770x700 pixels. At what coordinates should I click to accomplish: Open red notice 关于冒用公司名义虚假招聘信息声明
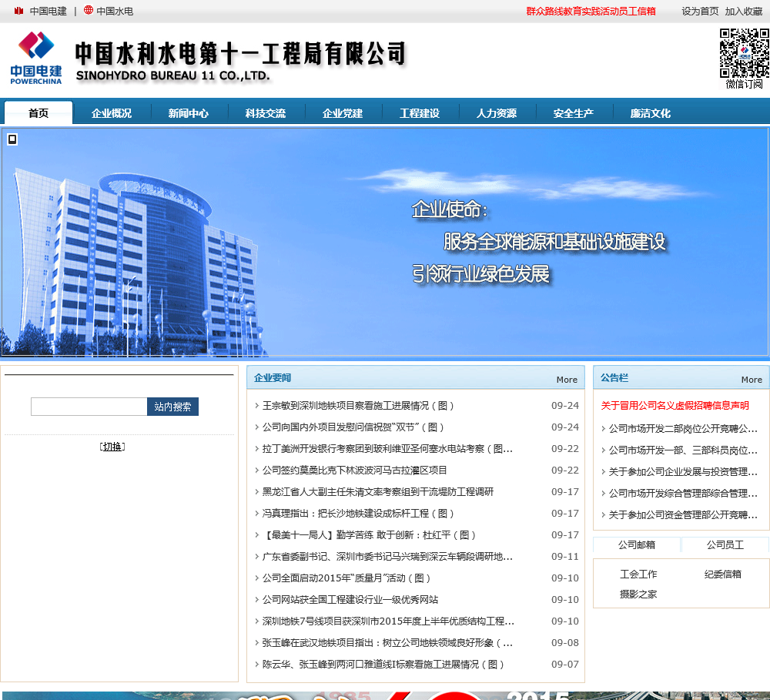pyautogui.click(x=675, y=406)
